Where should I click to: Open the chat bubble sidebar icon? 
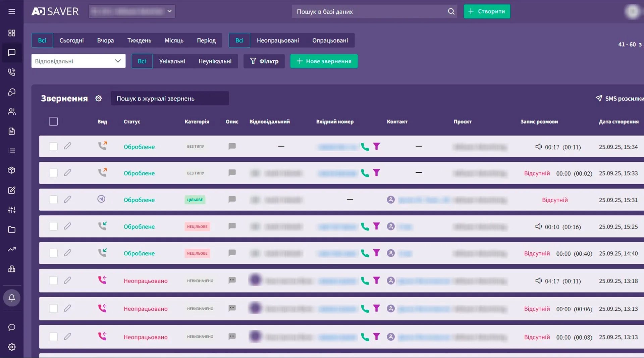[12, 53]
